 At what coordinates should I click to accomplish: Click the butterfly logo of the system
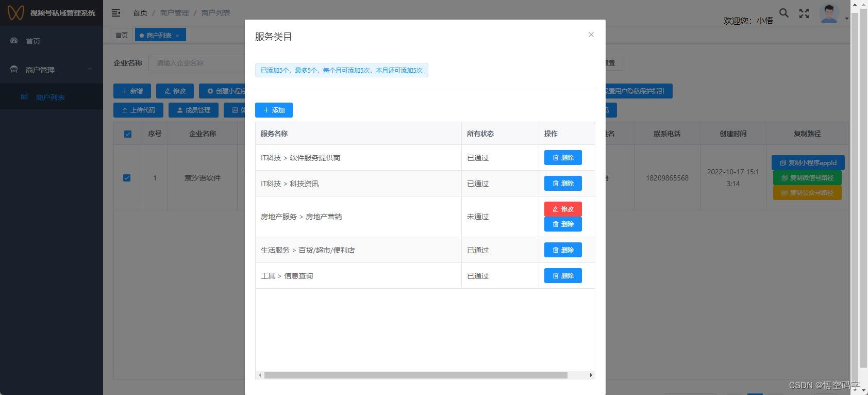[x=16, y=12]
